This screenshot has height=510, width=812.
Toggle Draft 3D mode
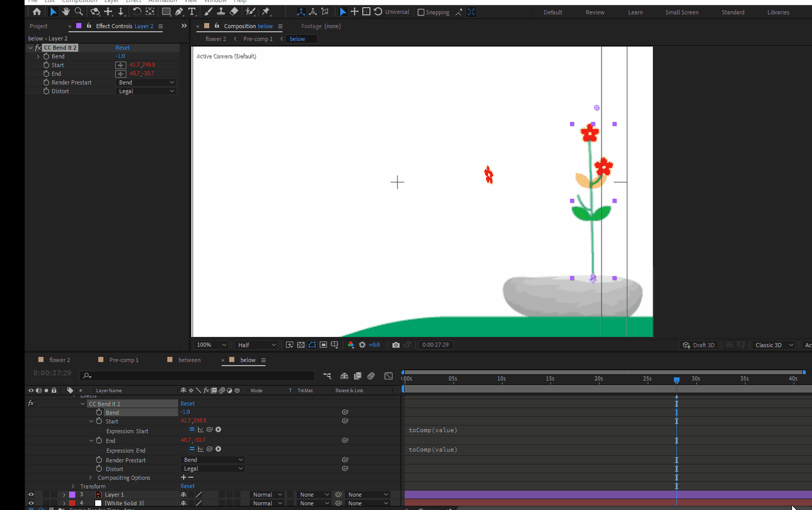(x=699, y=345)
